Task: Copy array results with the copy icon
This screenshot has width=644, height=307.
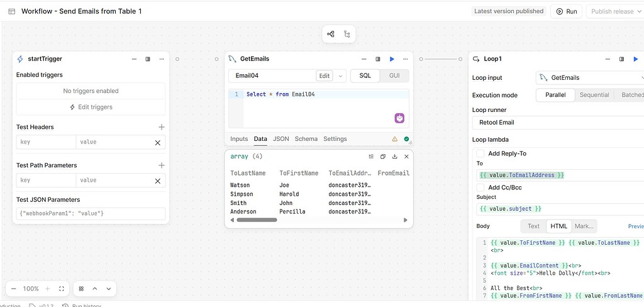Action: click(383, 157)
